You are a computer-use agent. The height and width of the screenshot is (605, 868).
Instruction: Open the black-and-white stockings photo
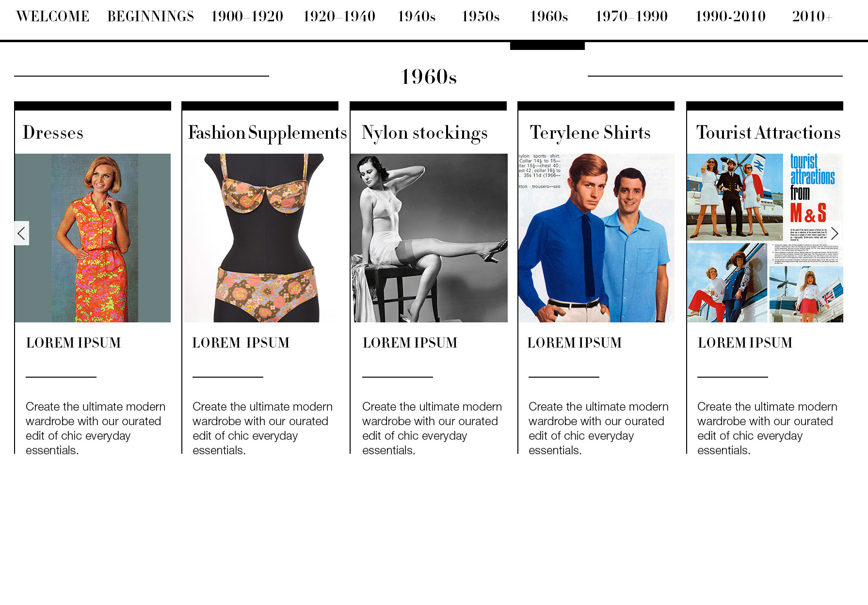tap(429, 238)
